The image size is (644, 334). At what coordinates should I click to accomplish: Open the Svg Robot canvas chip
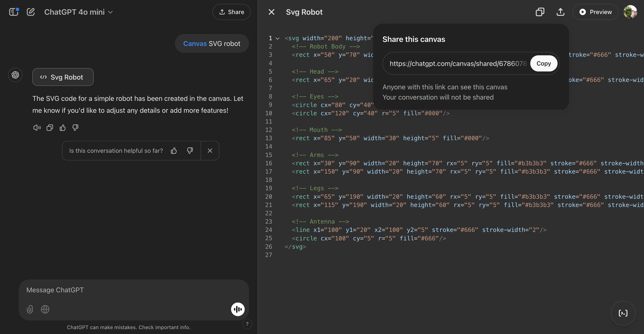coord(63,77)
